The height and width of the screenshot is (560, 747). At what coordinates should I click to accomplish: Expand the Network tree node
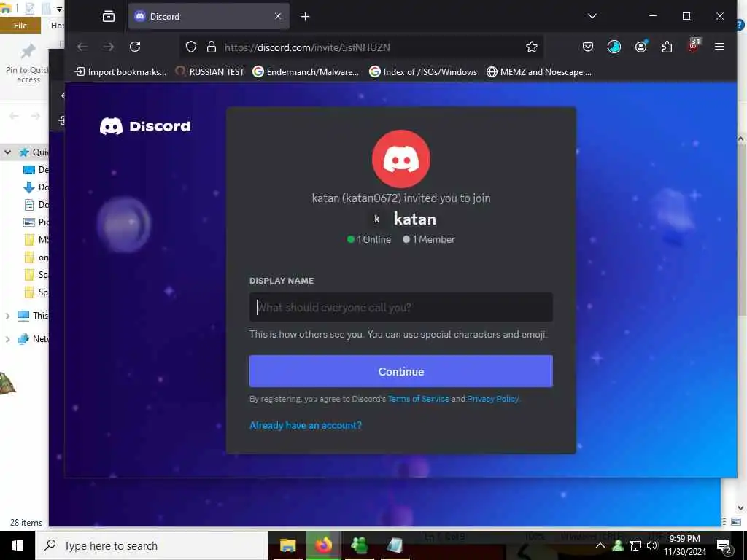[7, 339]
